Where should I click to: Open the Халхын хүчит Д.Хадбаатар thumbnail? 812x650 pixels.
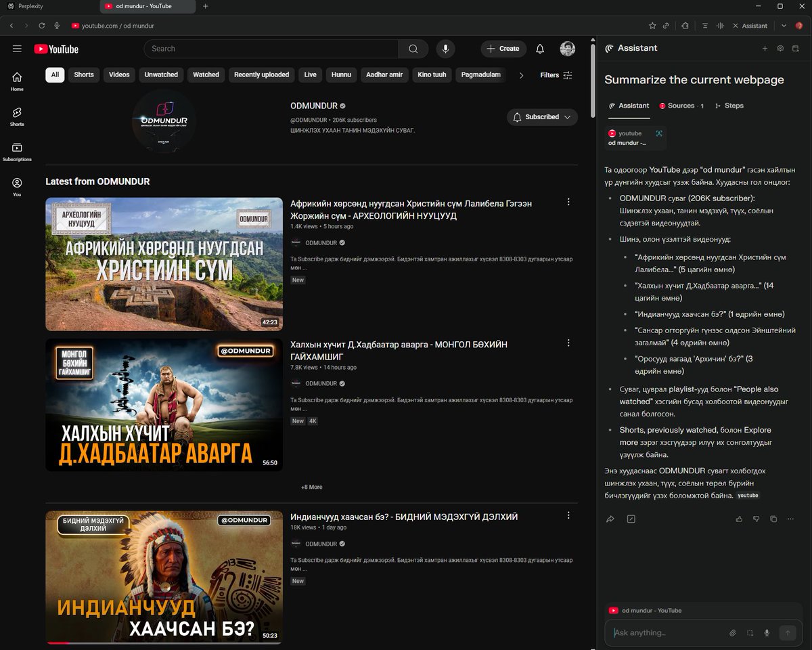click(x=164, y=405)
